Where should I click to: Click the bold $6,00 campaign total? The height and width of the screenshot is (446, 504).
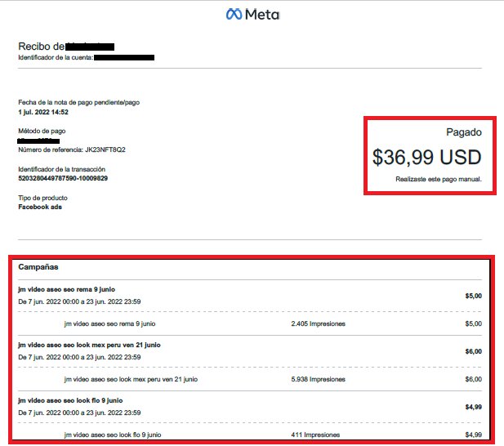[474, 351]
